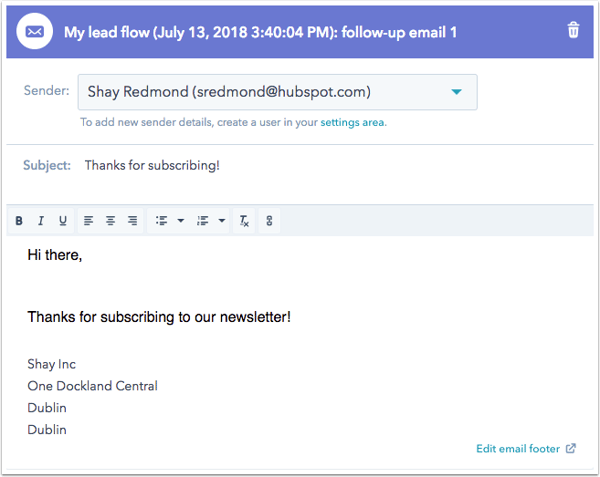The height and width of the screenshot is (477, 600).
Task: Toggle underline formatting
Action: (x=63, y=221)
